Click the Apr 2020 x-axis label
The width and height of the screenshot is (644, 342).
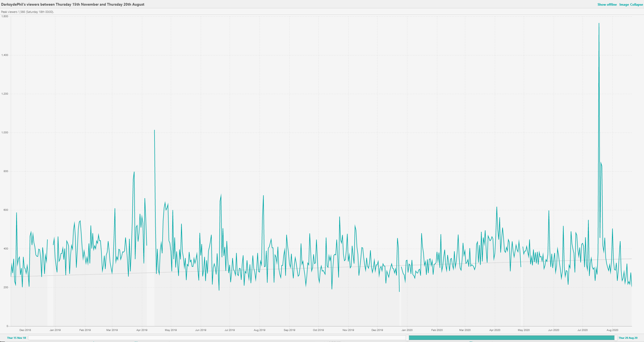click(495, 330)
